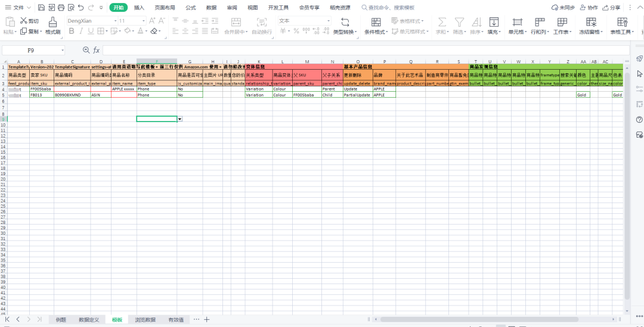Click the cell borders icon

101,31
